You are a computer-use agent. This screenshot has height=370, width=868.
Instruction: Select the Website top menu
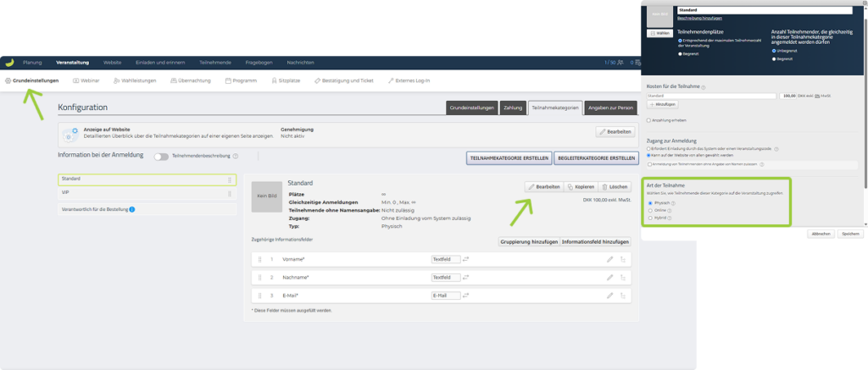(113, 63)
